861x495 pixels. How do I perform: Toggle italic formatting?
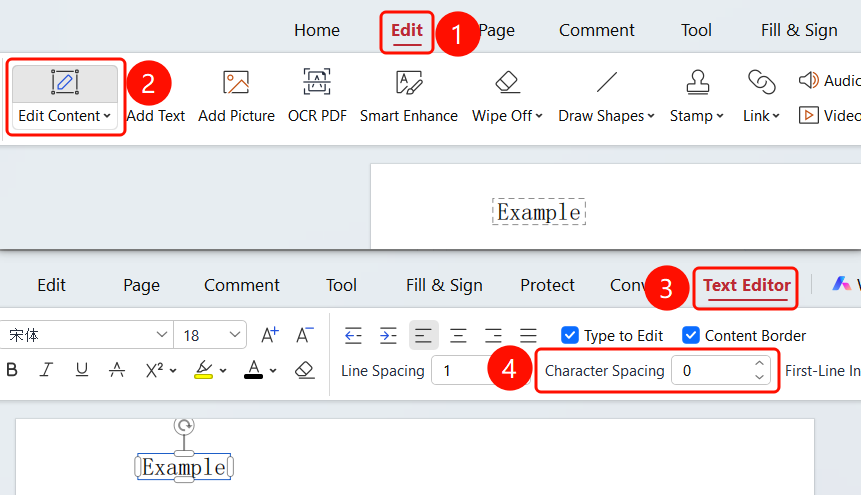(47, 370)
